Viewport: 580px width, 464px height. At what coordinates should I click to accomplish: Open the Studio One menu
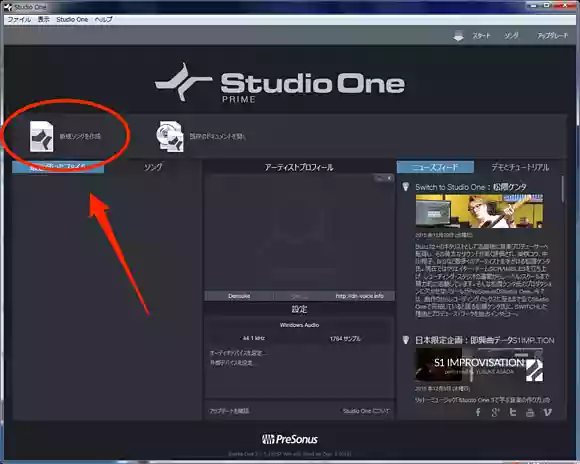pyautogui.click(x=72, y=20)
